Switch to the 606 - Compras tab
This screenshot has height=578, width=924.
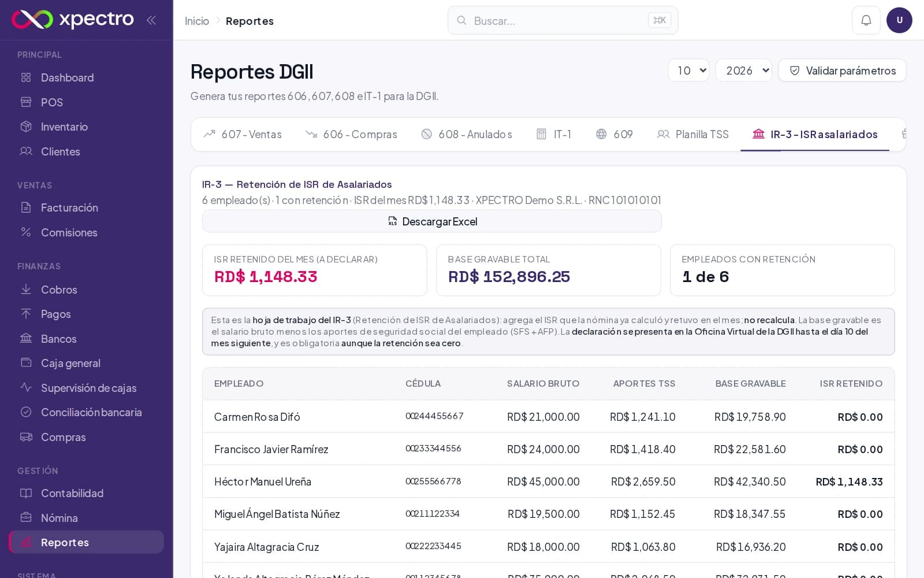[x=351, y=134]
